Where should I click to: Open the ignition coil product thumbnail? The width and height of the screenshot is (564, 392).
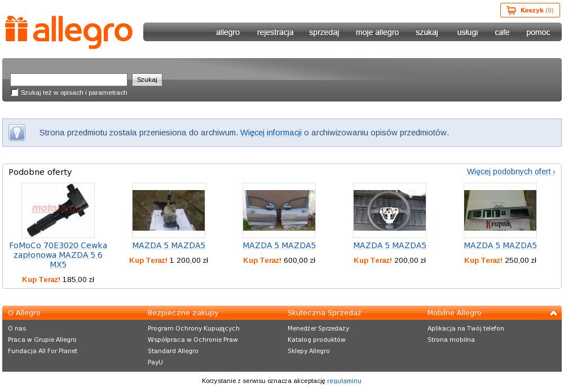click(x=58, y=210)
